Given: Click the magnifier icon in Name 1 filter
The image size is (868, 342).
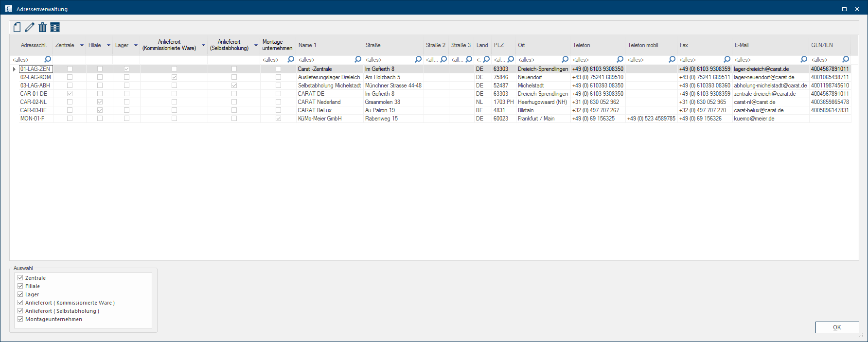Looking at the screenshot, I should tap(358, 59).
